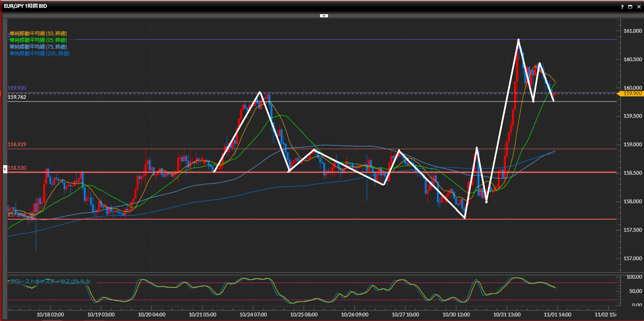Select the 200-period moving average label
The height and width of the screenshot is (321, 644).
40,54
